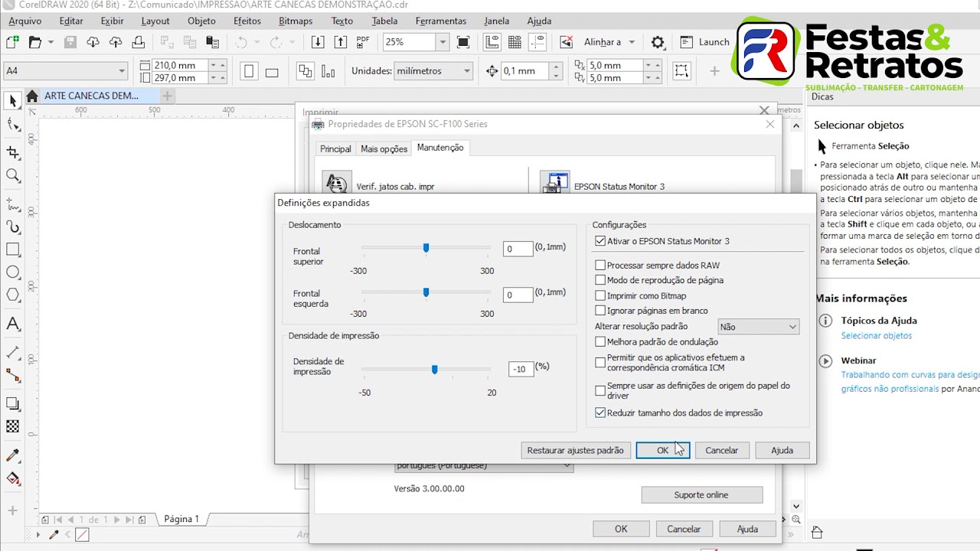980x551 pixels.
Task: Select the Color Eyedropper tool
Action: 13,455
